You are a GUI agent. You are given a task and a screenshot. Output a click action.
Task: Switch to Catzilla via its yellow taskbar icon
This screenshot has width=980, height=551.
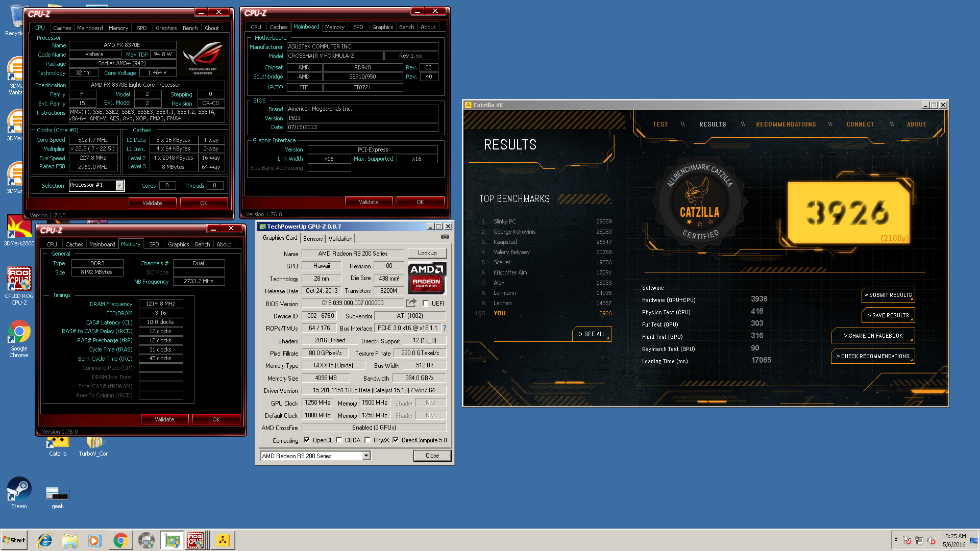[223, 540]
